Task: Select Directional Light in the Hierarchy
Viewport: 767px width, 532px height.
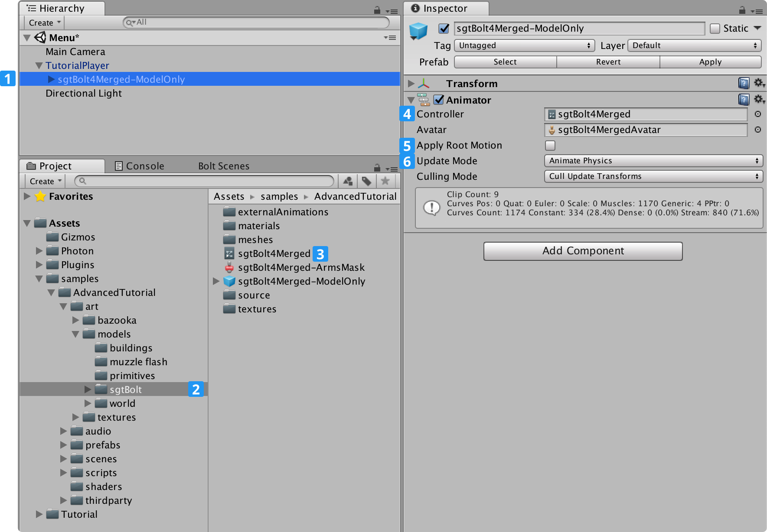Action: pyautogui.click(x=84, y=93)
